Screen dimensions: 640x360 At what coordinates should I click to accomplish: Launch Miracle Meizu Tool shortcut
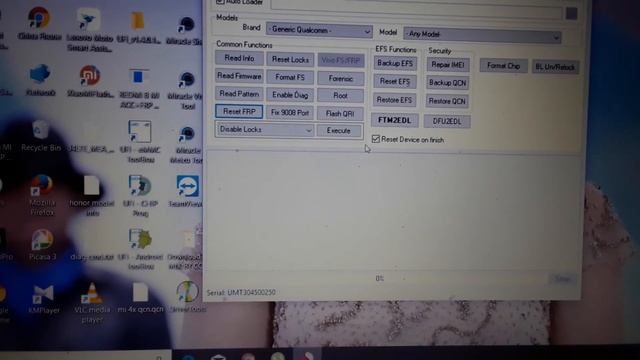[x=187, y=145]
